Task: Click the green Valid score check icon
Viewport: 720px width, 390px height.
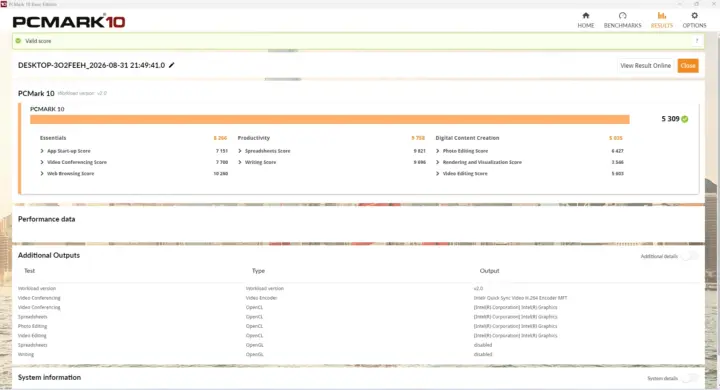Action: (18, 41)
